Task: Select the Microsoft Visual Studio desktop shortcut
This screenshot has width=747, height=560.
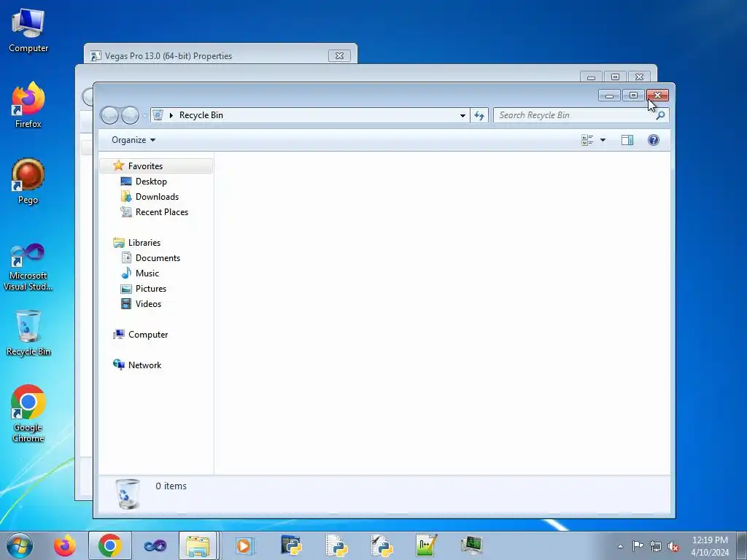Action: (x=28, y=267)
